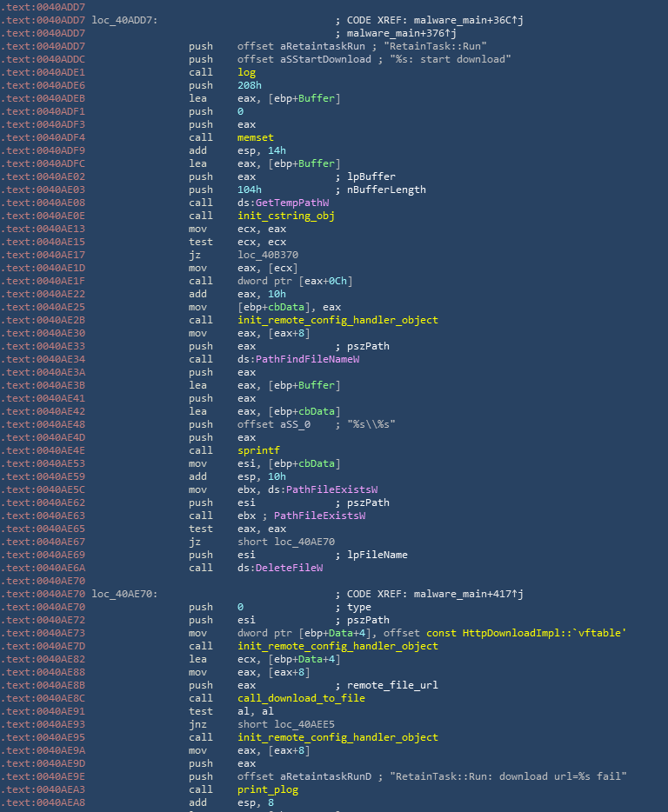Click the log function call
The width and height of the screenshot is (668, 812).
pos(246,72)
